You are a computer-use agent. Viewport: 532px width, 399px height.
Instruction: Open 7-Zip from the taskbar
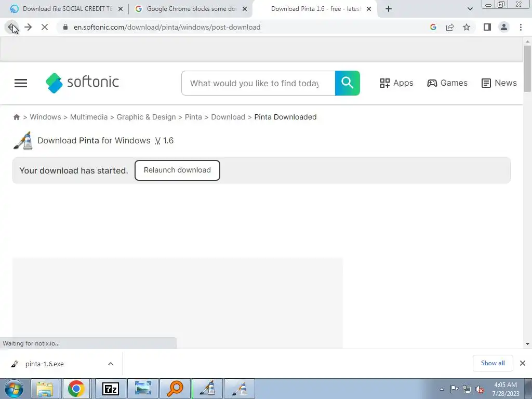(111, 389)
